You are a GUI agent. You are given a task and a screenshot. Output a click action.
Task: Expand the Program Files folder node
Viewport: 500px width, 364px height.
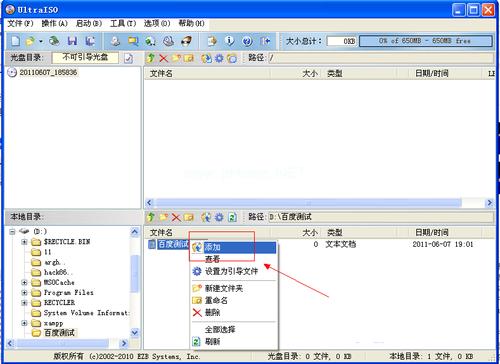click(24, 293)
